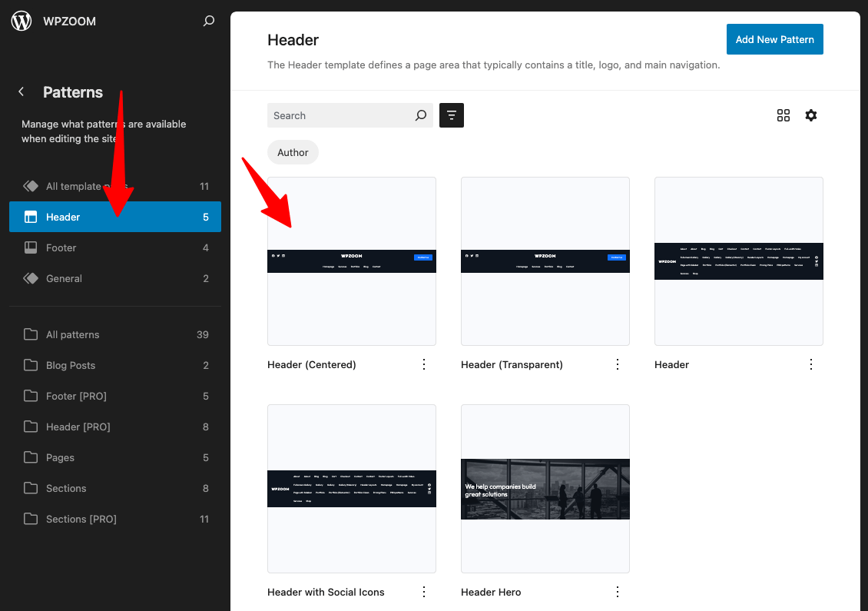This screenshot has height=611, width=868.
Task: Open site search magnifier in sidebar
Action: [x=208, y=22]
